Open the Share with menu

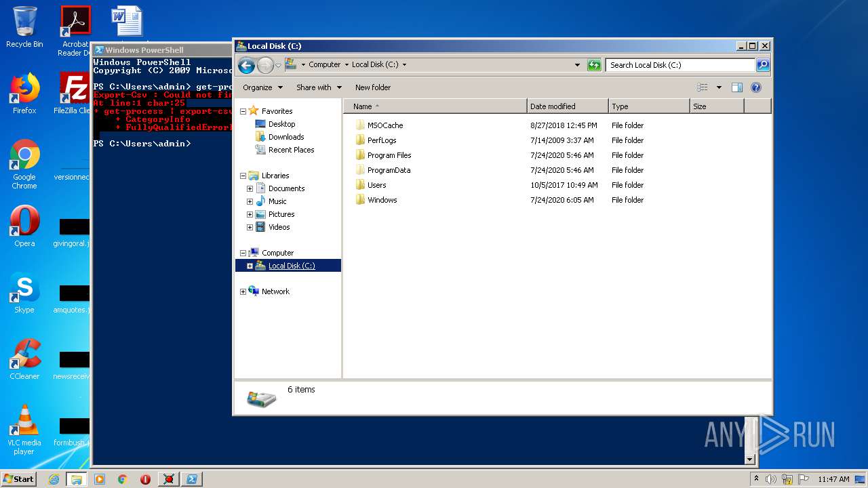[x=319, y=87]
